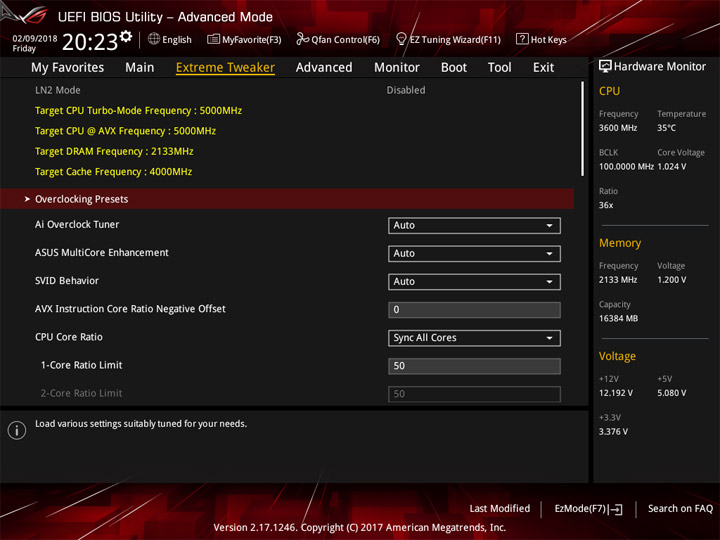Click EZ Tuning Wizard(F11) label

click(x=455, y=39)
